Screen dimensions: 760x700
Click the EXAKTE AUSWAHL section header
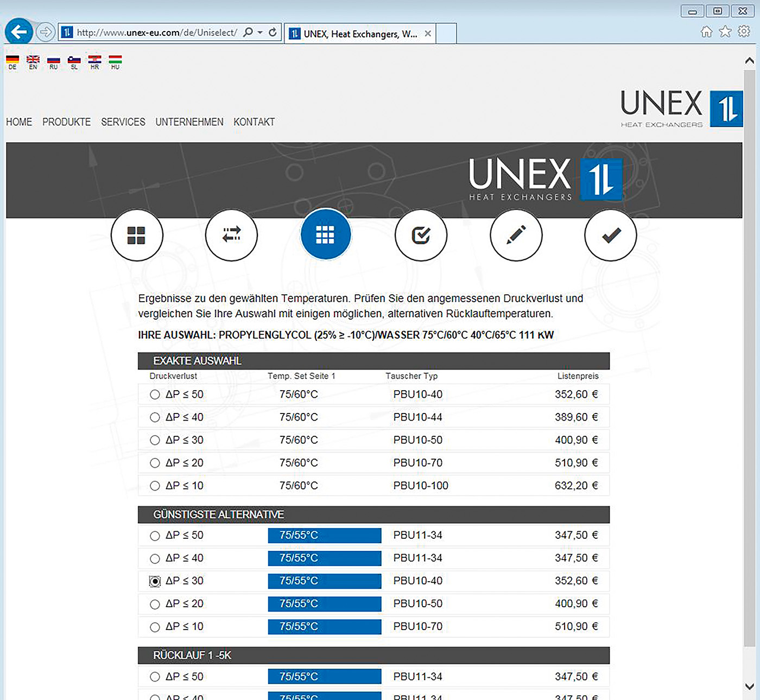(373, 361)
